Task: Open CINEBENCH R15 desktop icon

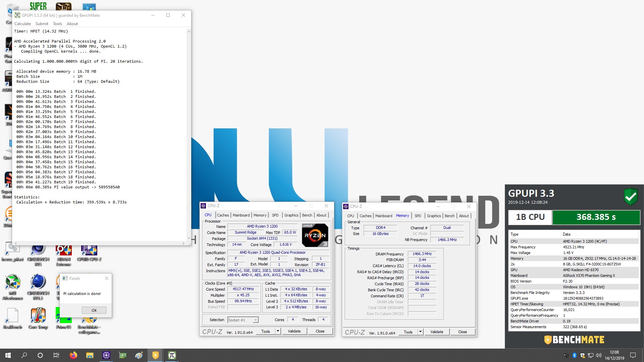Action: pyautogui.click(x=38, y=255)
